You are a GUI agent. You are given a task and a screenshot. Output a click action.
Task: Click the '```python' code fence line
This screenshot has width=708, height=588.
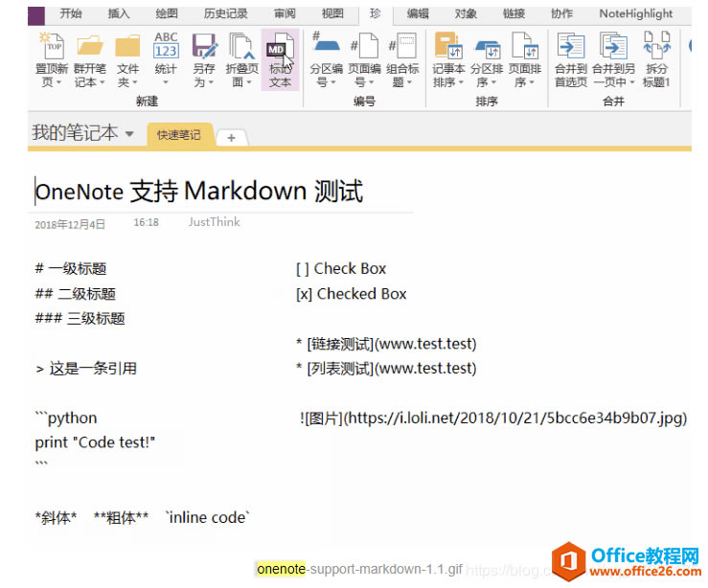(x=66, y=418)
